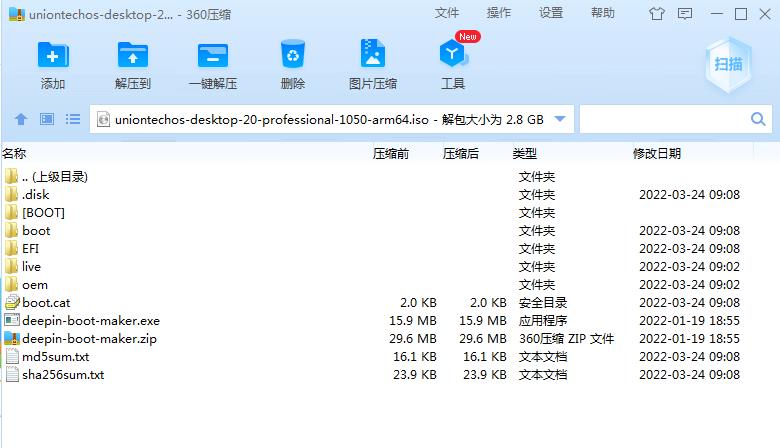Click the 360压缩 app logo in title bar
Viewport: 780px width, 448px height.
coord(17,14)
